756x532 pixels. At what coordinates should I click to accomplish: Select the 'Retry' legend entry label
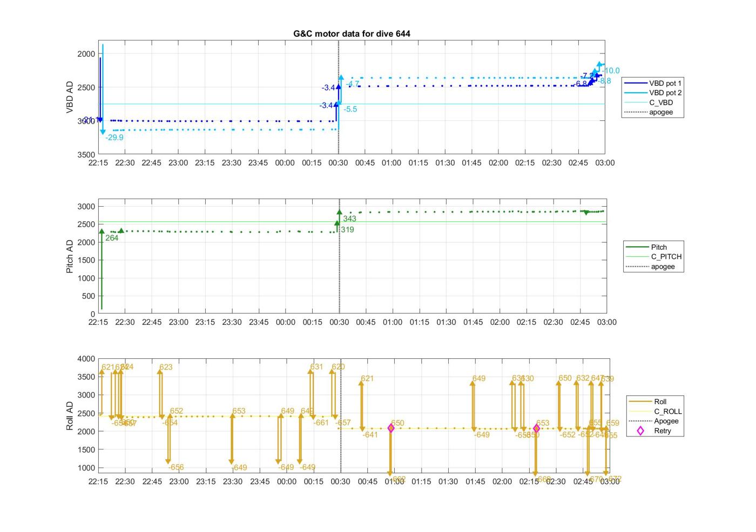[663, 431]
